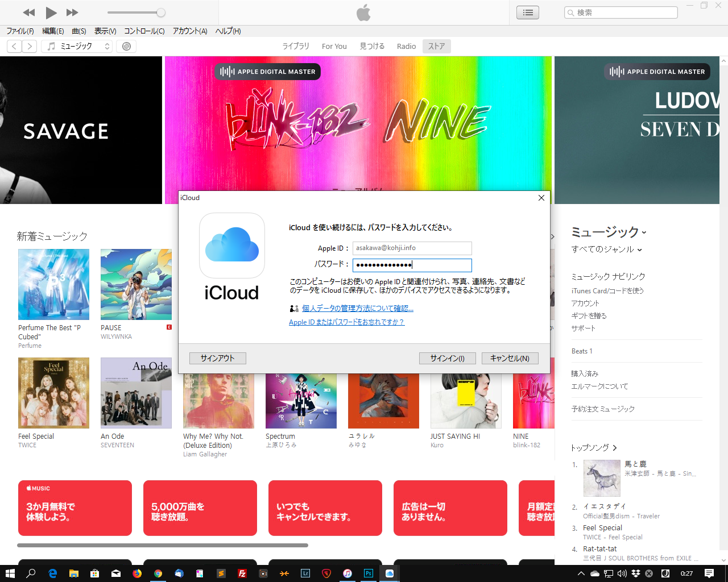728x582 pixels.
Task: Open the SAVAGE banner
Action: click(x=81, y=130)
